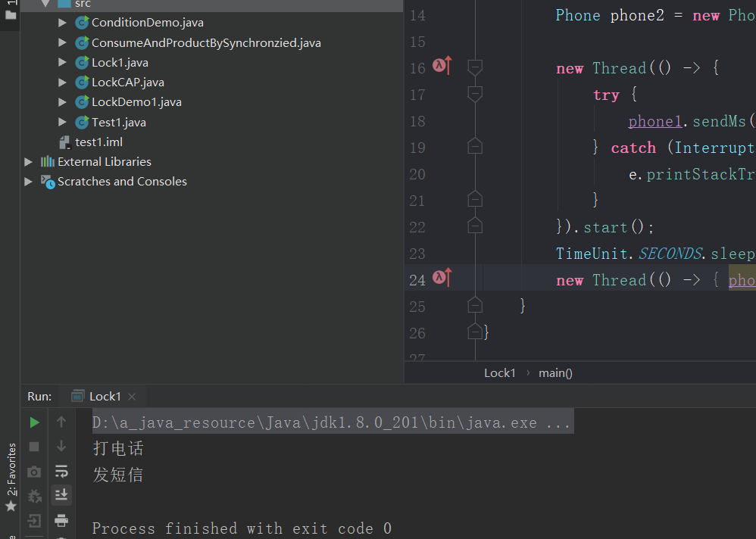This screenshot has width=756, height=539.
Task: Click the bug attach debugger icon
Action: [34, 496]
